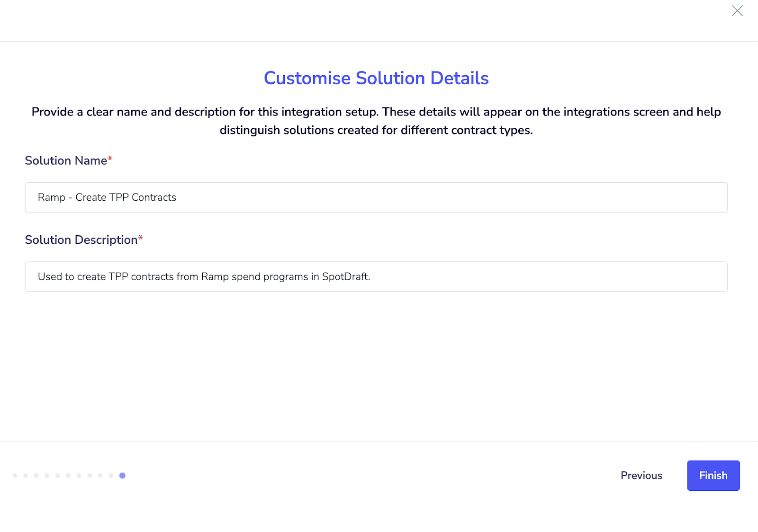Go back with the Previous button
The height and width of the screenshot is (532, 758).
[641, 475]
